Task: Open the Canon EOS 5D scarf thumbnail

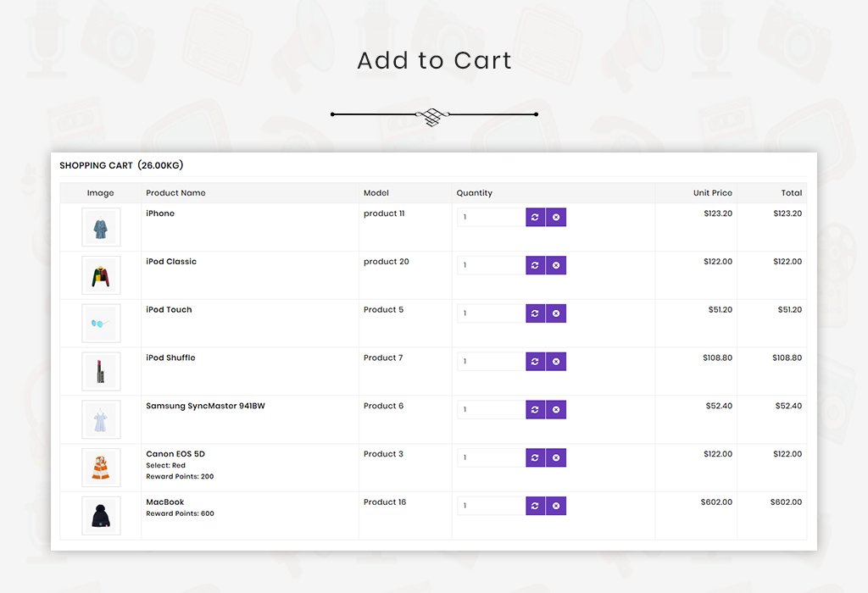Action: 101,468
